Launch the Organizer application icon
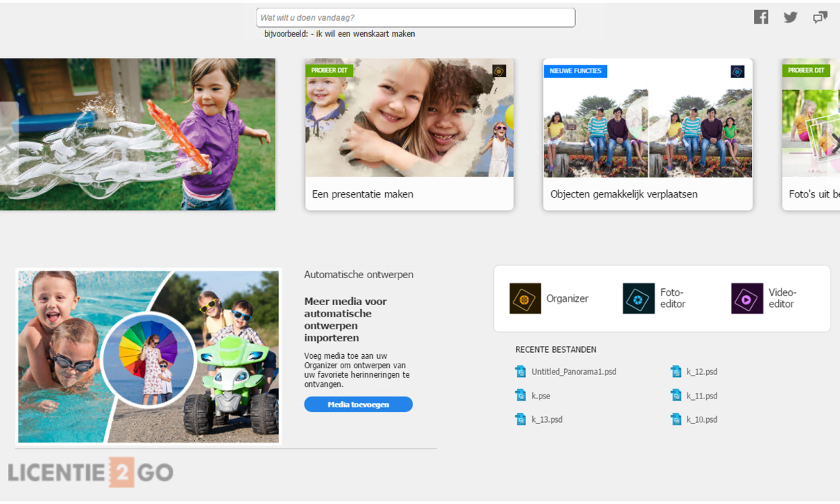This screenshot has width=840, height=504. click(525, 298)
